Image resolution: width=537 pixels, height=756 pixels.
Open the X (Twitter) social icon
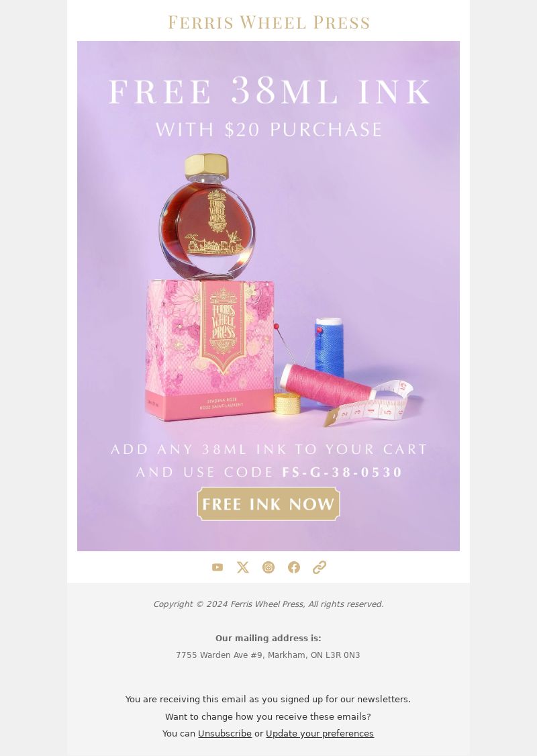pos(243,567)
